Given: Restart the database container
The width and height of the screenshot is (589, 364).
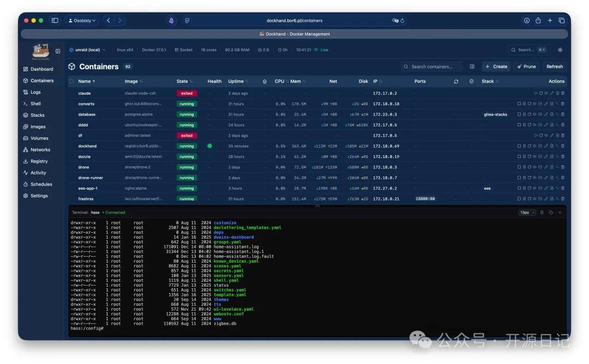Looking at the screenshot, I should click(529, 114).
